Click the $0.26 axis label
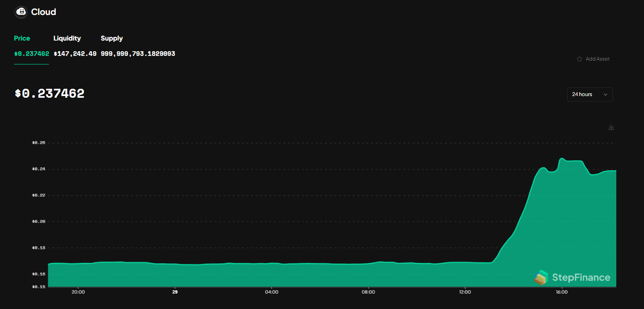 coord(38,142)
